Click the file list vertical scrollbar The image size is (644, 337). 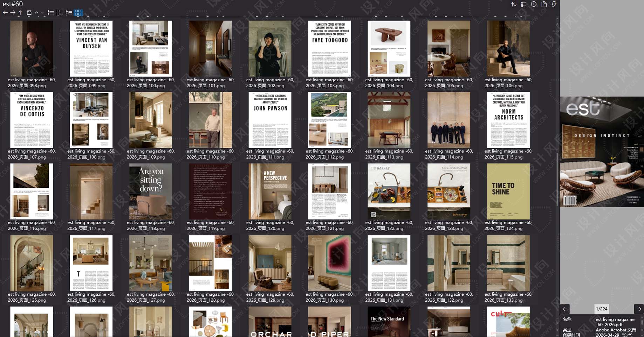click(557, 179)
